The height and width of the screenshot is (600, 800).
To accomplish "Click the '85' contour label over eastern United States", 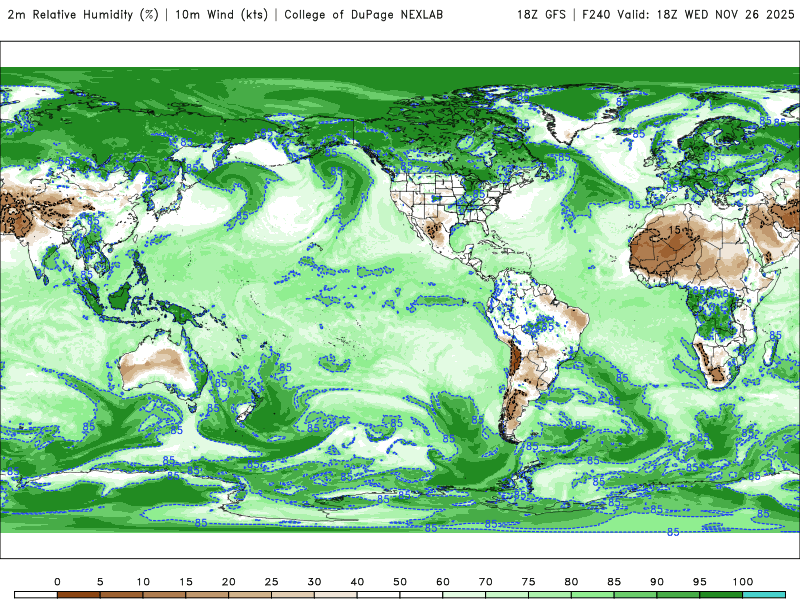I will coord(479,194).
